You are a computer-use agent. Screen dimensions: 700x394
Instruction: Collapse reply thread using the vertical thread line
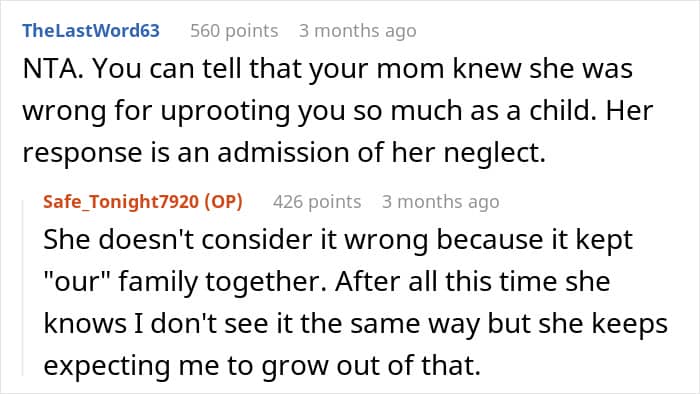23,288
